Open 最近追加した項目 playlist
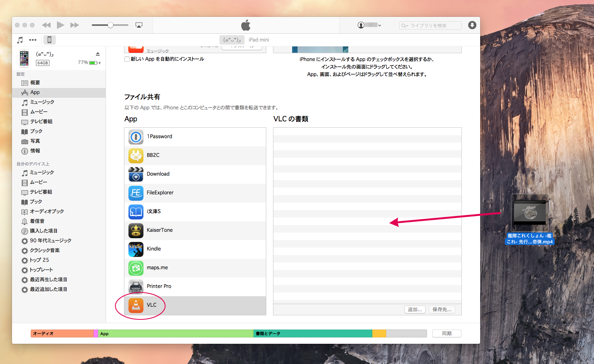 click(59, 289)
